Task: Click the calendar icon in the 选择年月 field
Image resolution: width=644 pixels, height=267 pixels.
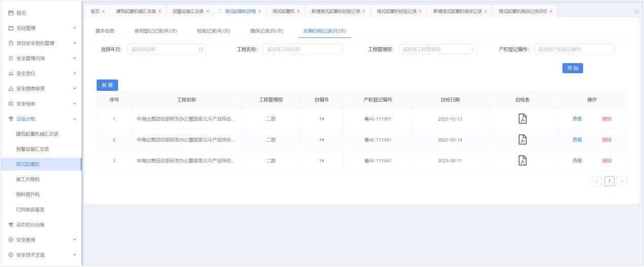Action: pos(201,50)
